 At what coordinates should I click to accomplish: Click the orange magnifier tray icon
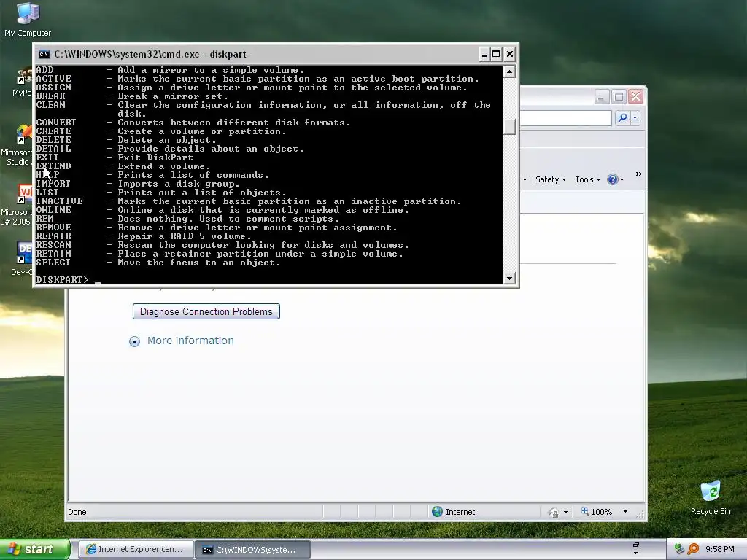coord(693,549)
